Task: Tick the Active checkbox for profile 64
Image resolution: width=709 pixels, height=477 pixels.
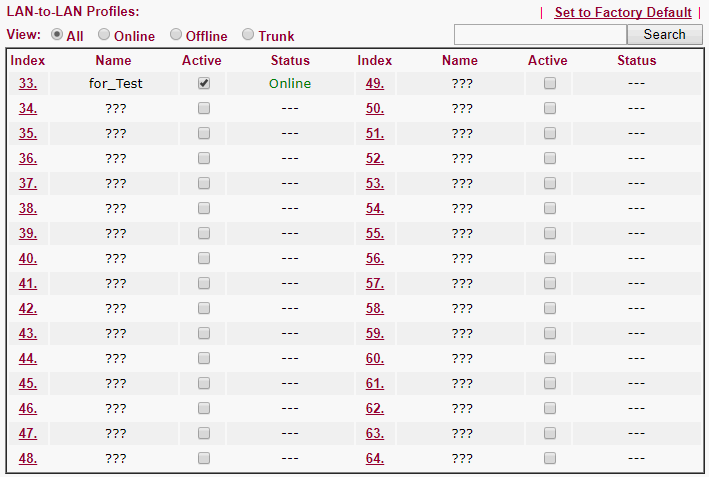Action: point(550,458)
